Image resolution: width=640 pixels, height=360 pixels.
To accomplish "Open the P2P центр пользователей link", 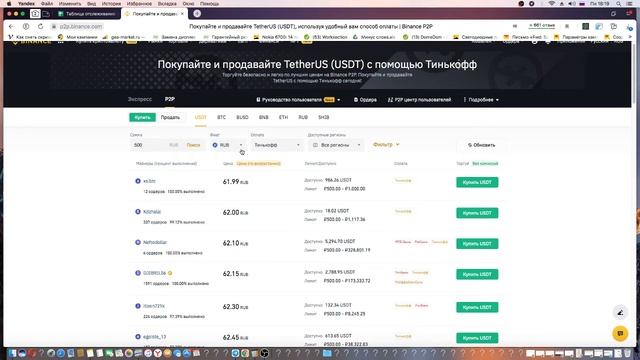I will tap(419, 100).
